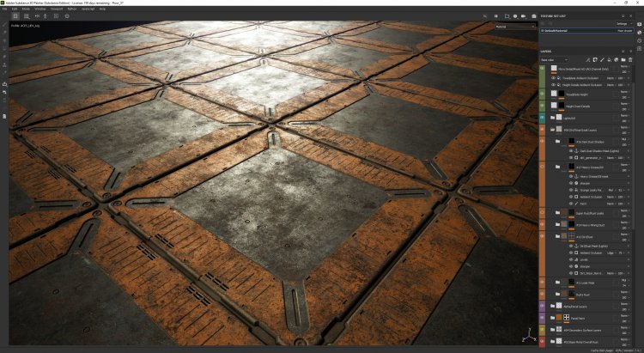Click the Add fill layer bucket icon
Image resolution: width=644 pixels, height=353 pixels.
click(610, 60)
